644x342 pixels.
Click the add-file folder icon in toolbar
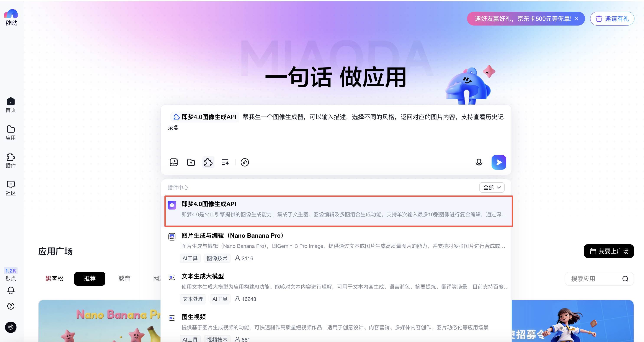pos(191,162)
